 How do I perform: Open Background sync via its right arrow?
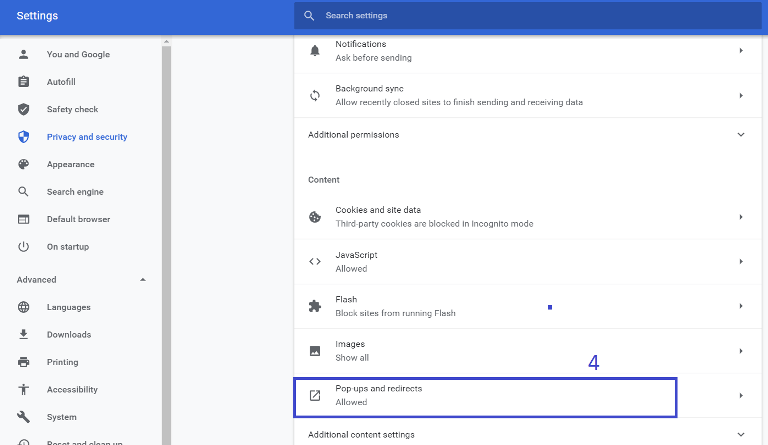741,95
